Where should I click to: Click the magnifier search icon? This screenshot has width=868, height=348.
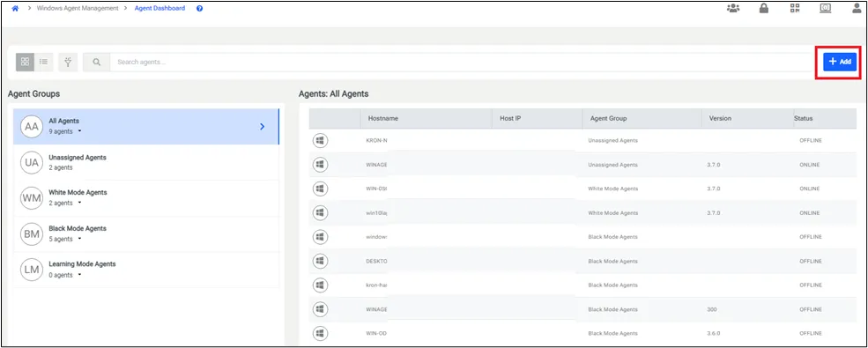(x=96, y=62)
